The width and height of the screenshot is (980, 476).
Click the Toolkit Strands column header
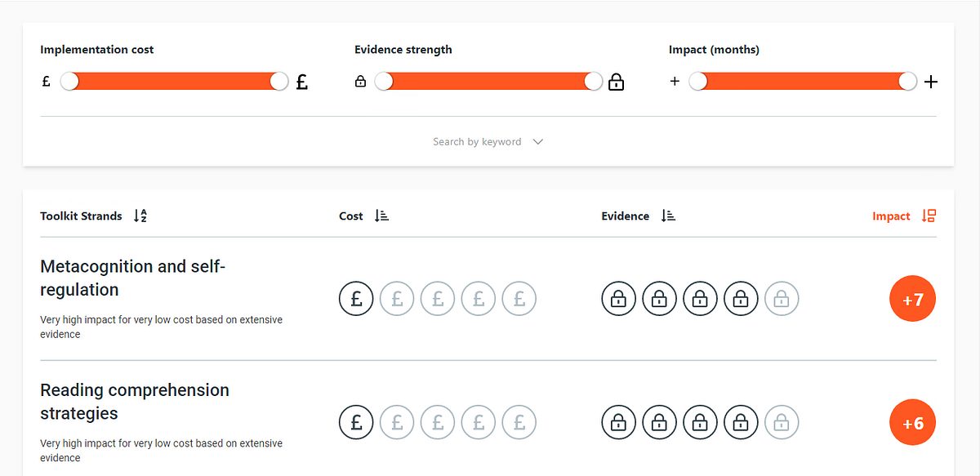[81, 216]
